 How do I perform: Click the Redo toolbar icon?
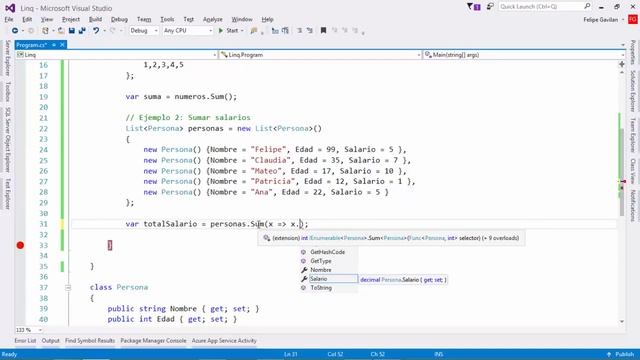click(x=113, y=31)
